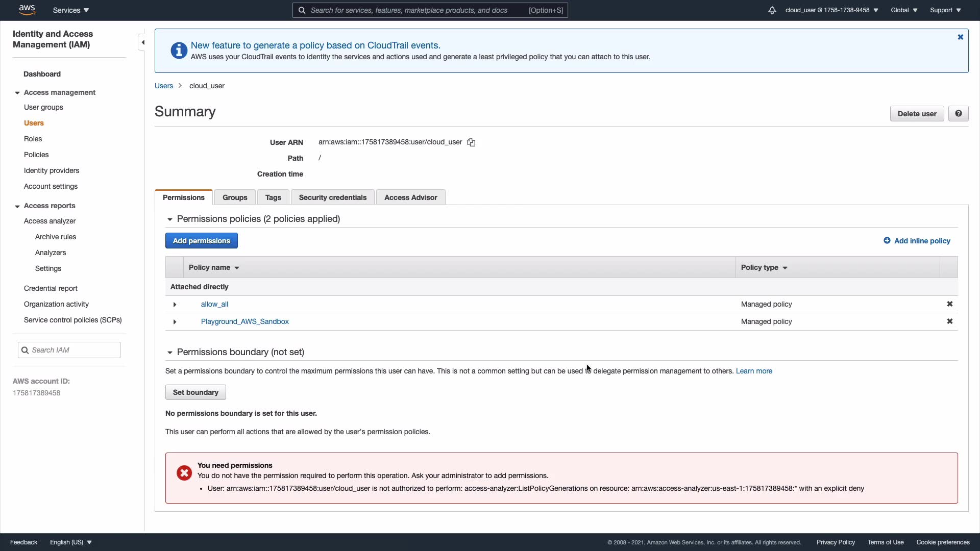980x551 pixels.
Task: Expand the Playground_AWS_Sandbox policy row
Action: click(175, 322)
